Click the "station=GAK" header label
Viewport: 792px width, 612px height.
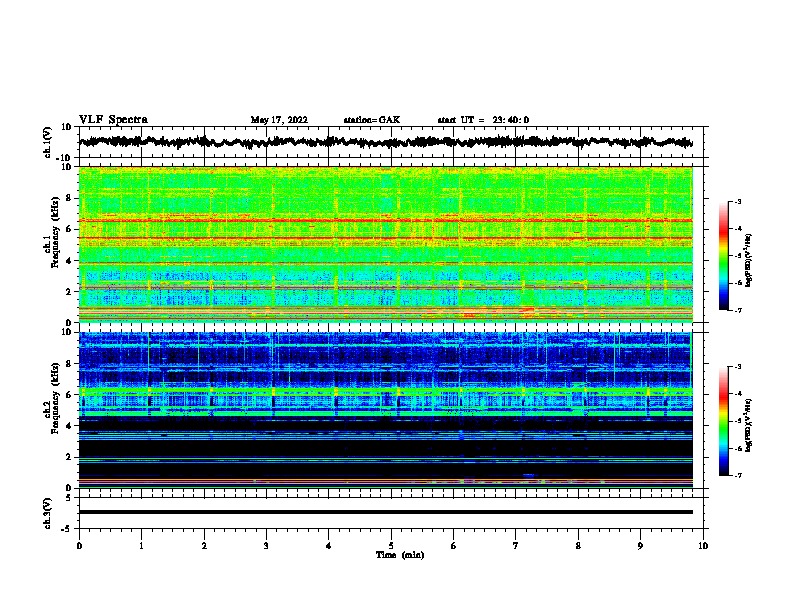pyautogui.click(x=372, y=120)
